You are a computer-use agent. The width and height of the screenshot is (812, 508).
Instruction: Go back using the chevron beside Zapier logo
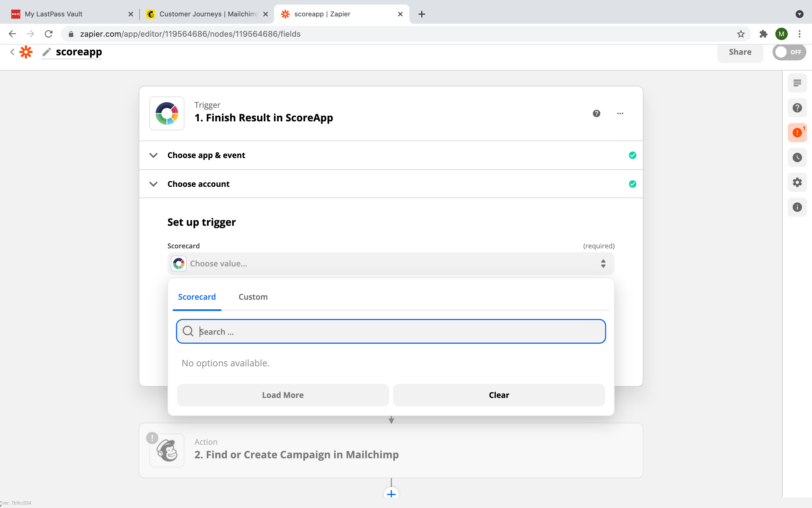12,52
